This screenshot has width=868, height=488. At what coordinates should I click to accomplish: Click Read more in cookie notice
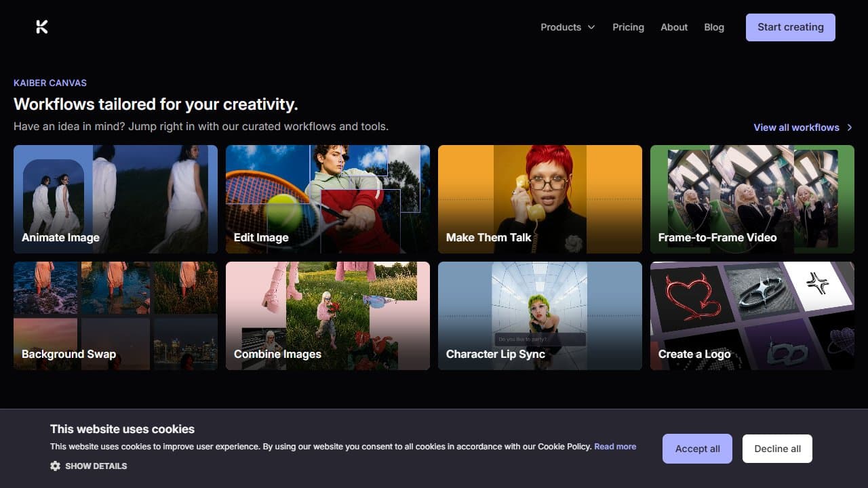(x=615, y=447)
